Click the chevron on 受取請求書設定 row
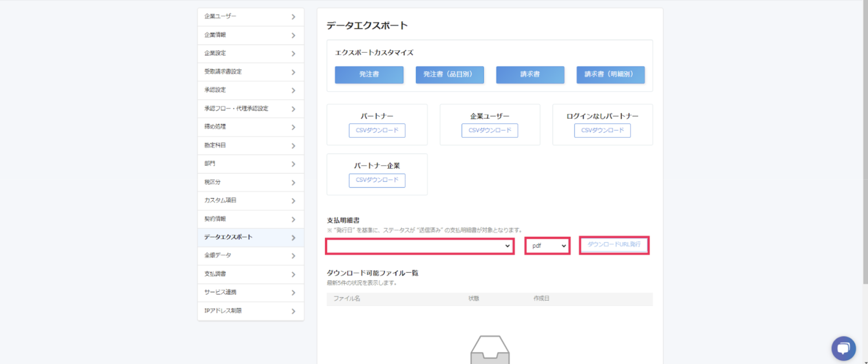Screen dimensions: 868x364 point(293,72)
